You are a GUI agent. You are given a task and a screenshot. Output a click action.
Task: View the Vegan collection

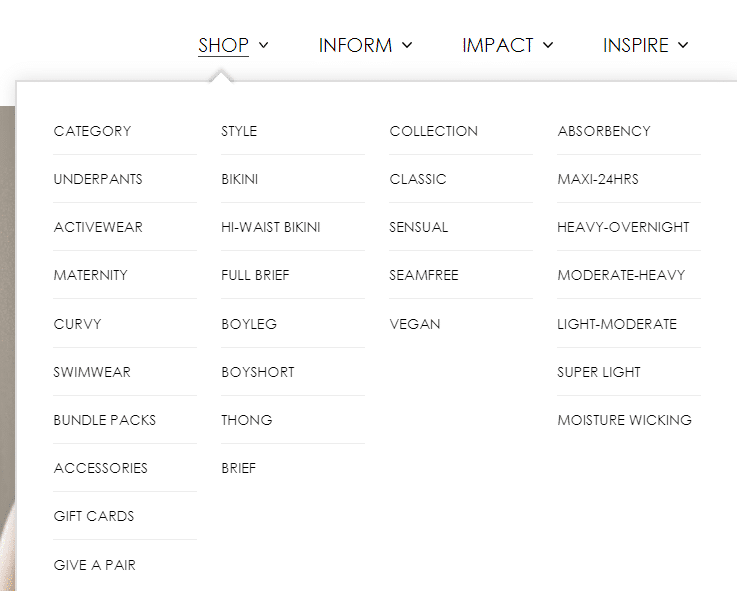point(415,324)
